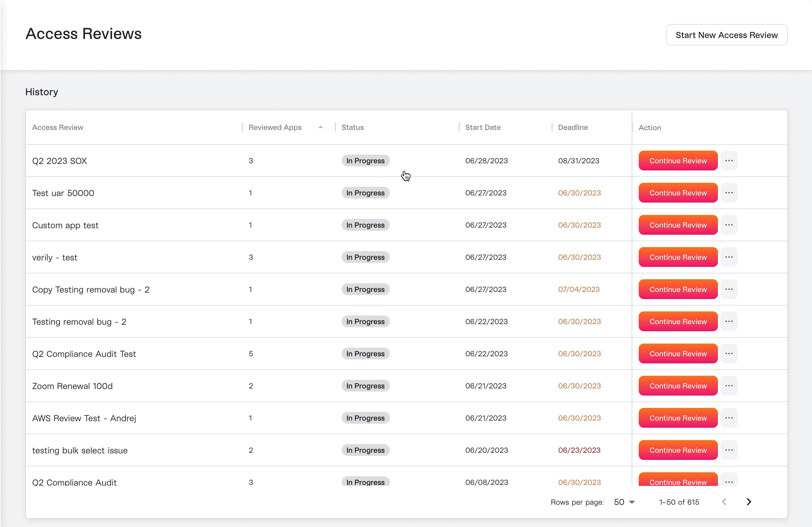Image resolution: width=812 pixels, height=527 pixels.
Task: Open more options for verily - test
Action: [x=729, y=257]
